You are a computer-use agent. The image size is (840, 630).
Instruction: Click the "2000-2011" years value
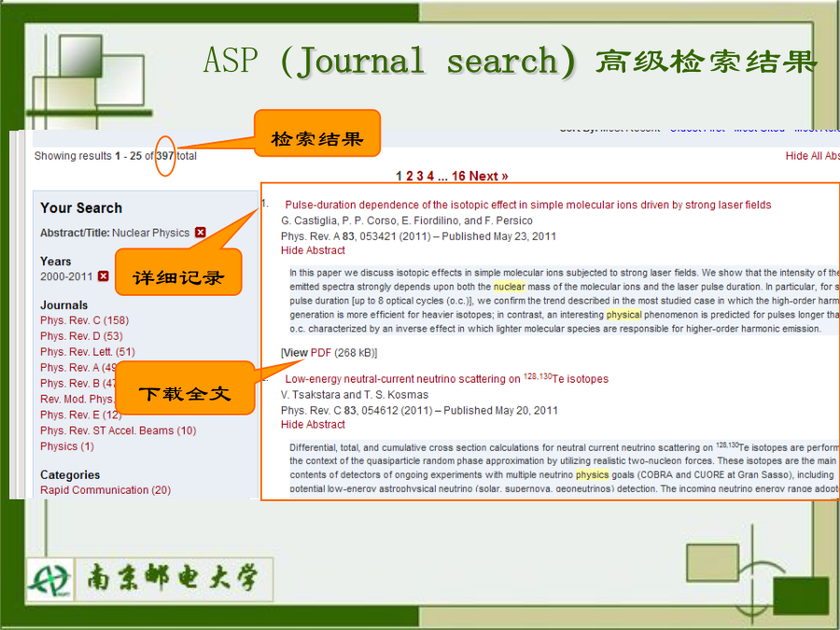(66, 276)
